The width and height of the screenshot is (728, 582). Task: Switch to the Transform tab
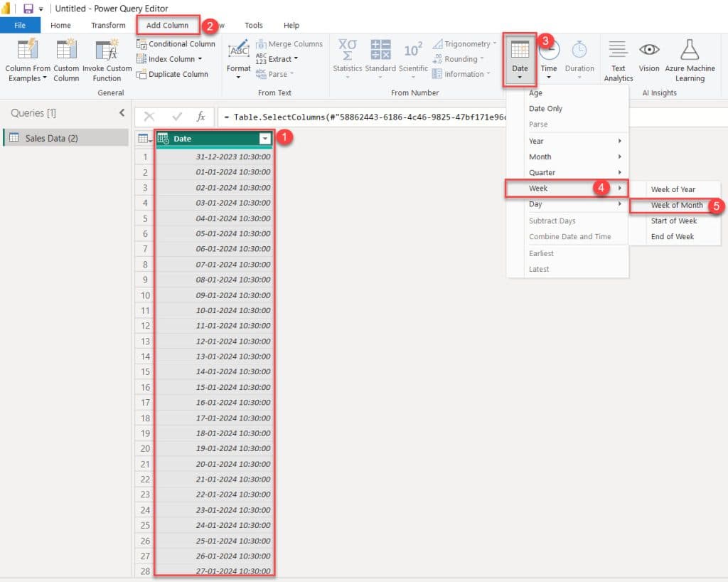coord(108,25)
